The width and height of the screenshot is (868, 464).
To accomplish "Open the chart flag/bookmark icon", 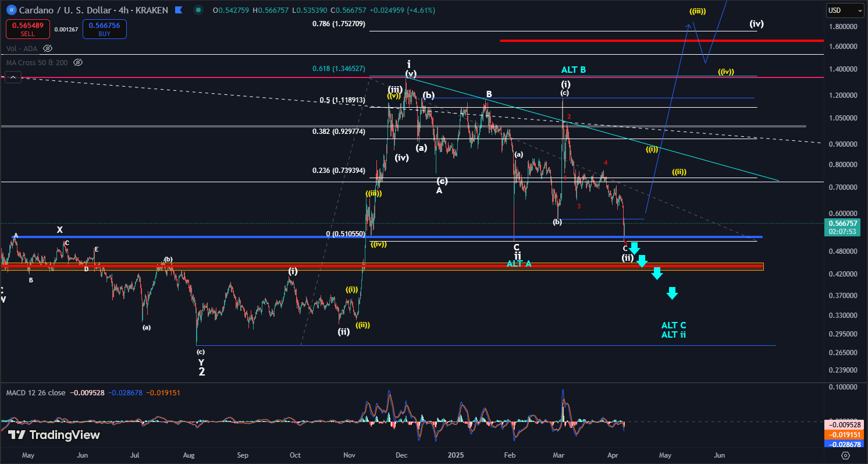I will [x=179, y=10].
